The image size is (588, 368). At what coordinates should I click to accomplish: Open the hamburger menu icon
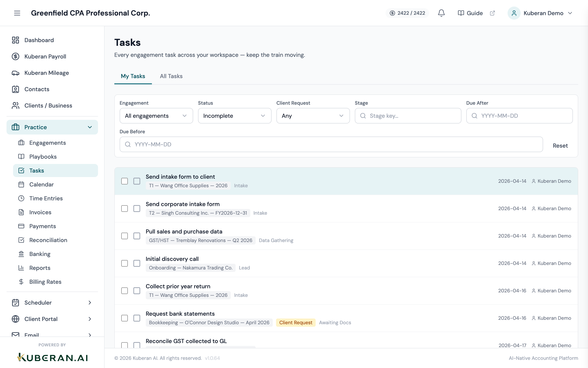click(17, 13)
